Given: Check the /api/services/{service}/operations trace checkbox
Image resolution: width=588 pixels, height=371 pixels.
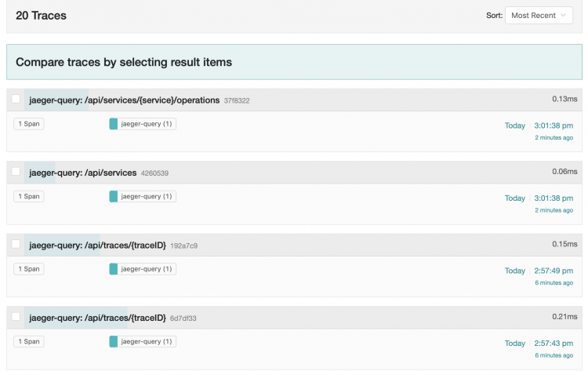Looking at the screenshot, I should coord(16,100).
